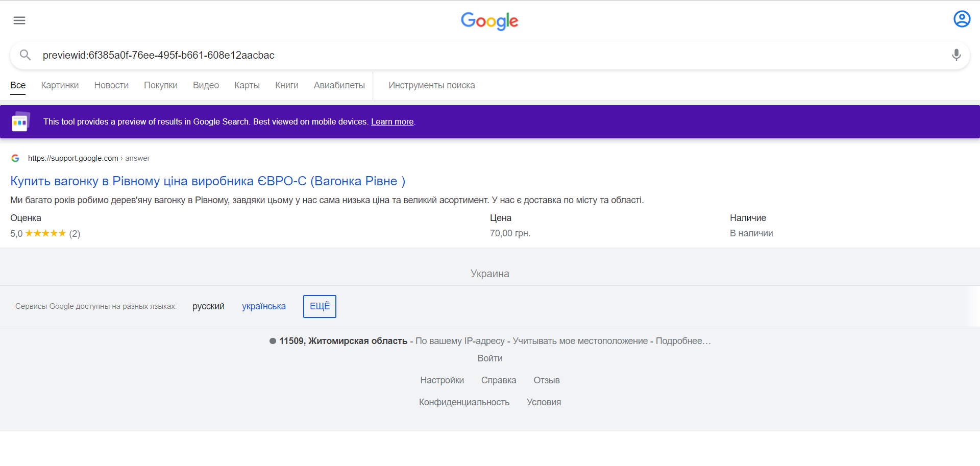Click По вашему IP-адресу text
The width and height of the screenshot is (980, 466).
[460, 341]
